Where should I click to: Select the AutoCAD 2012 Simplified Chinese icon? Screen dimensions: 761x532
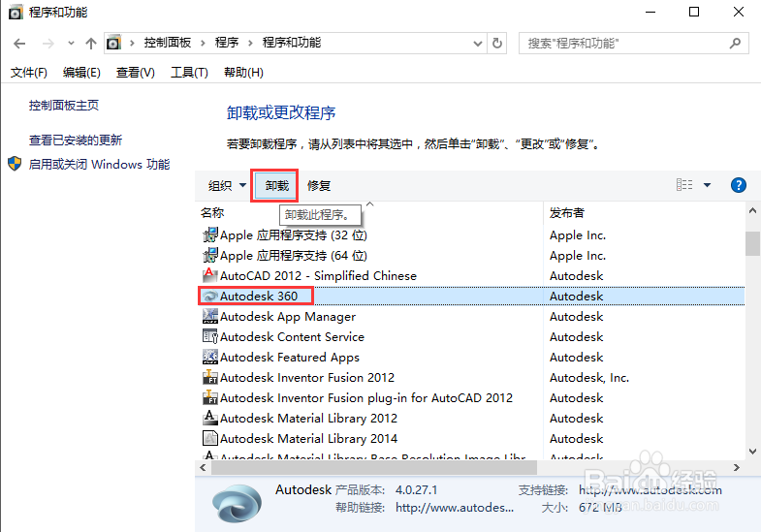coord(209,275)
